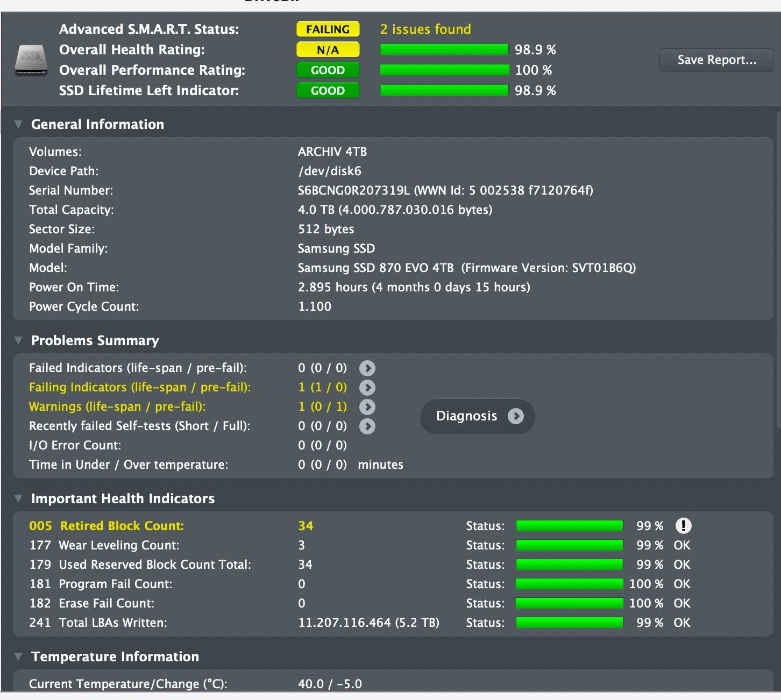The image size is (781, 700).
Task: Select '182 Erase Fail Count:' row label
Action: click(91, 603)
